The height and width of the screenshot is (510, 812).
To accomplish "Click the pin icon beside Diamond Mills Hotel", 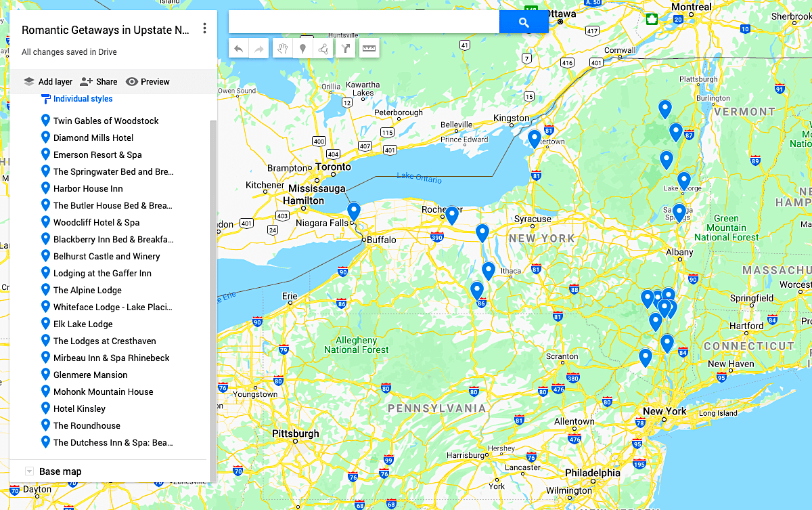I will [x=45, y=137].
